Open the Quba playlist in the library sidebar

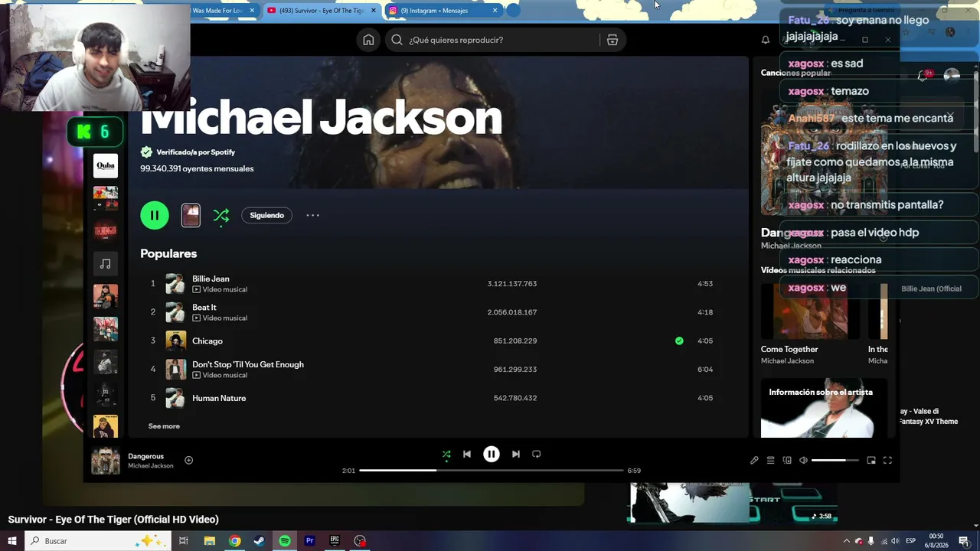coord(106,165)
